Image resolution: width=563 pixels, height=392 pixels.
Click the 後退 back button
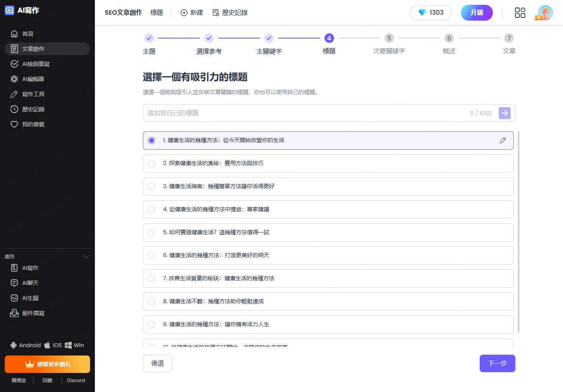[158, 363]
